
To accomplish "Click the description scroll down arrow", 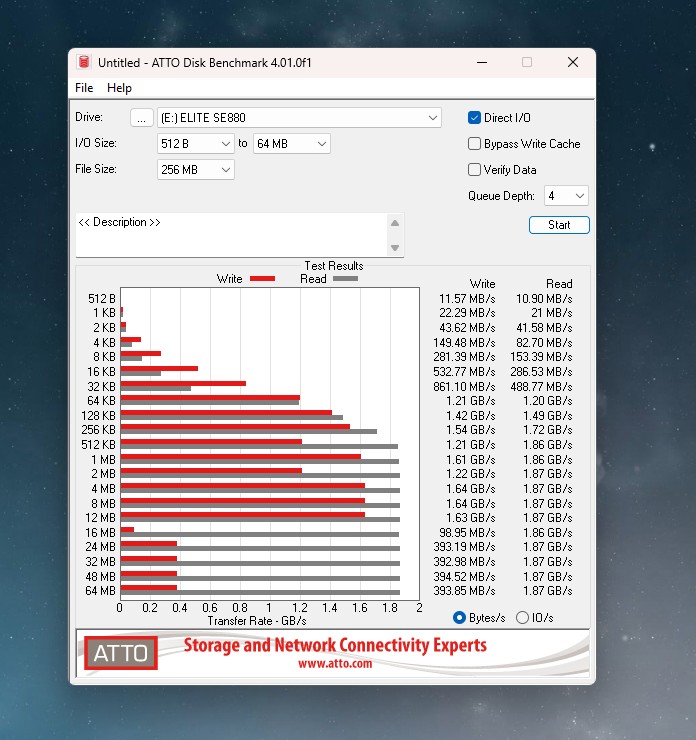I will point(395,247).
